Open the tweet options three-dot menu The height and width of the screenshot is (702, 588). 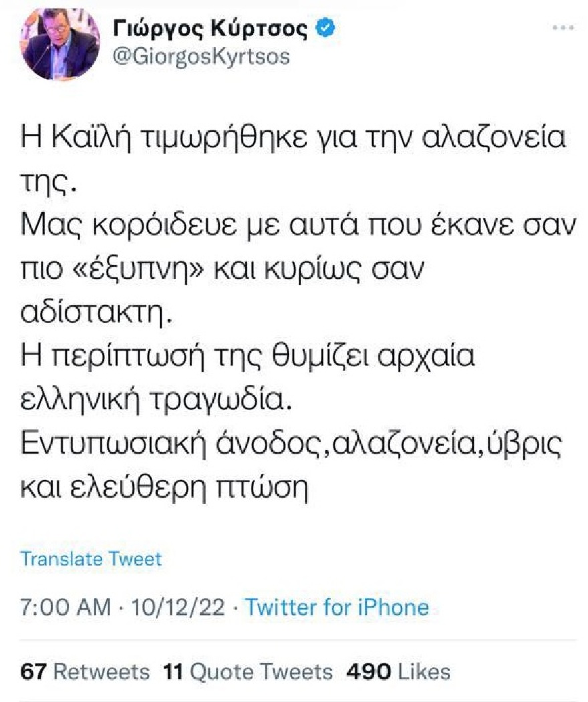point(565,27)
